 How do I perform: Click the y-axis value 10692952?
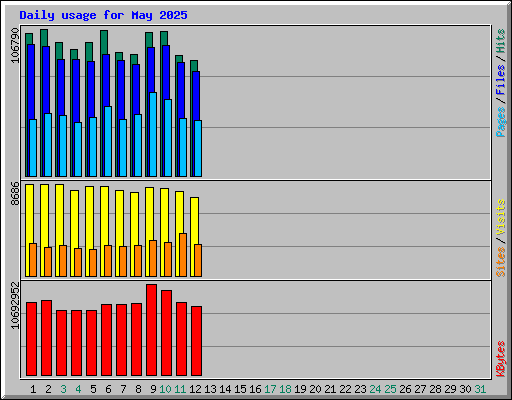pos(15,306)
